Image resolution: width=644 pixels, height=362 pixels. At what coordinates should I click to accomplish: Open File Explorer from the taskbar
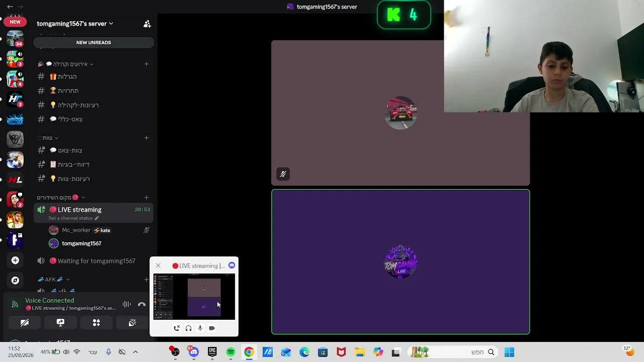360,352
